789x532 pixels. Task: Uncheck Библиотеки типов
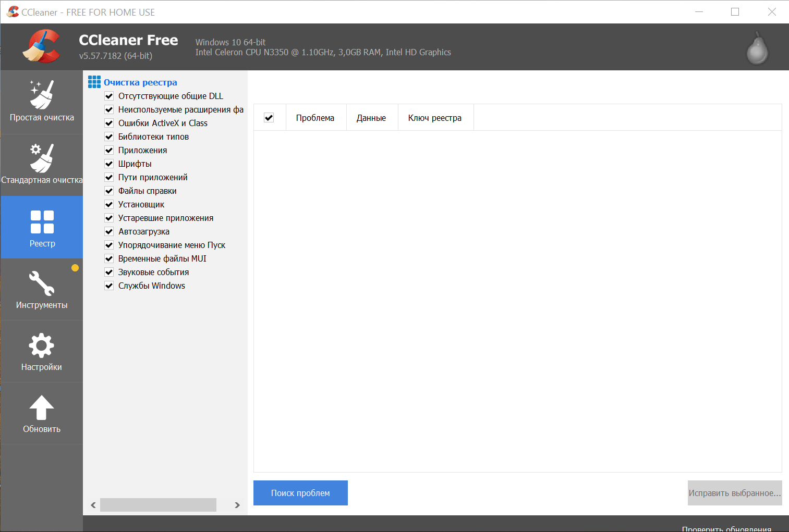point(109,137)
